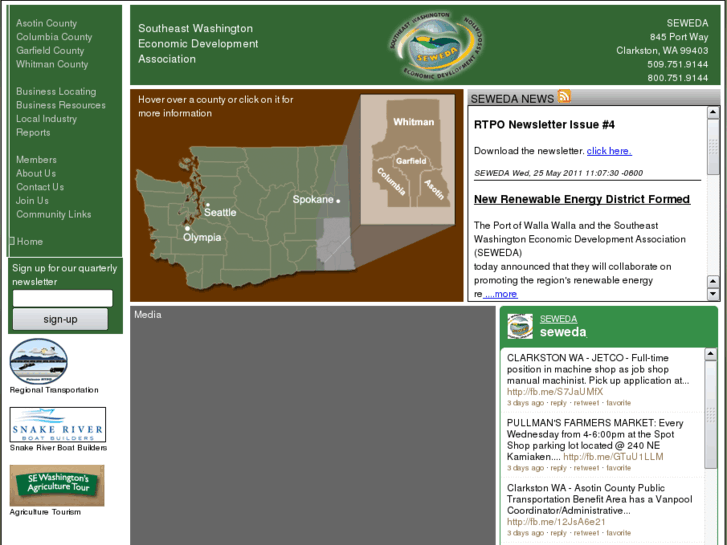Image resolution: width=727 pixels, height=545 pixels.
Task: Click 'Southeast Washington Economic Development Association' title
Action: click(x=198, y=44)
